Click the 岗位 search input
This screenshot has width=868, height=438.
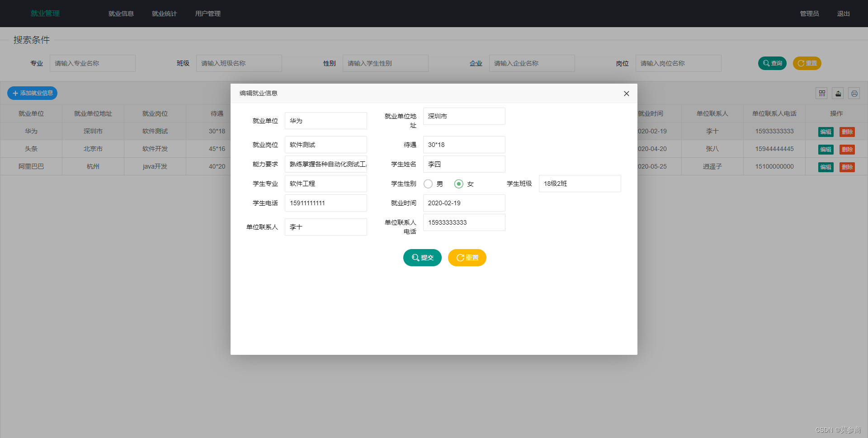[679, 63]
